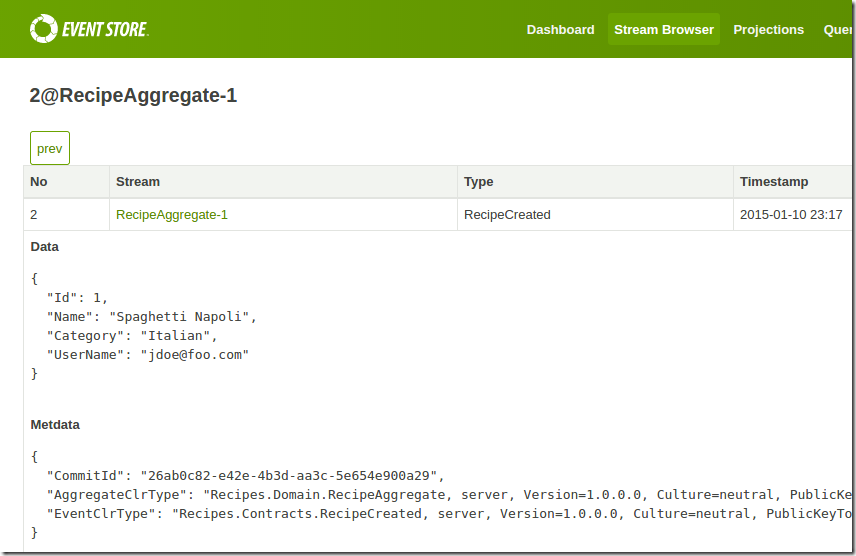The image size is (856, 556).
Task: Click the Timestamp column header
Action: coord(793,182)
